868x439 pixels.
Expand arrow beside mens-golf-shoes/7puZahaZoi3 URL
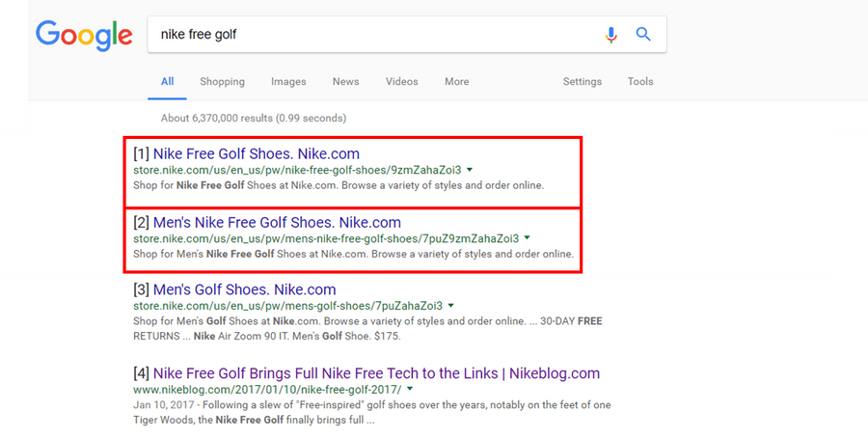pyautogui.click(x=451, y=306)
